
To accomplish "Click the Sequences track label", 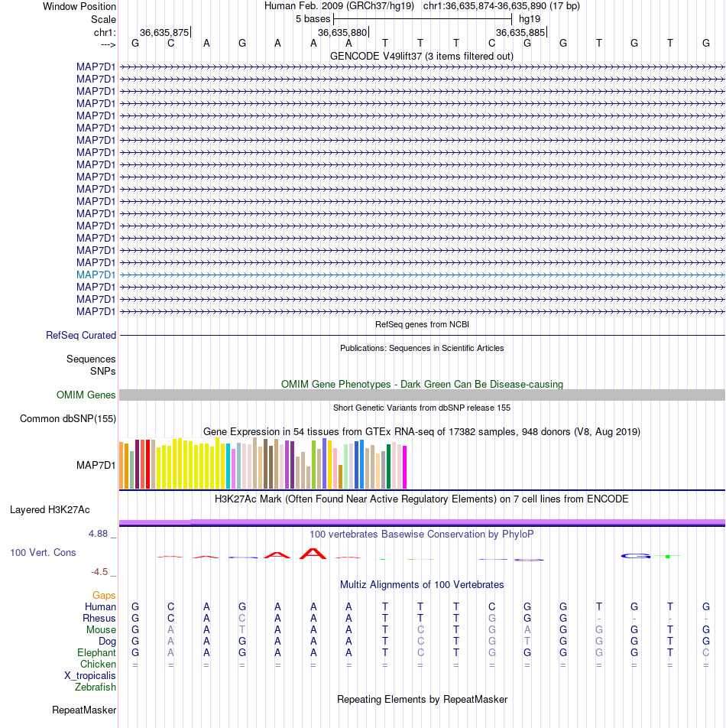I will pos(91,359).
